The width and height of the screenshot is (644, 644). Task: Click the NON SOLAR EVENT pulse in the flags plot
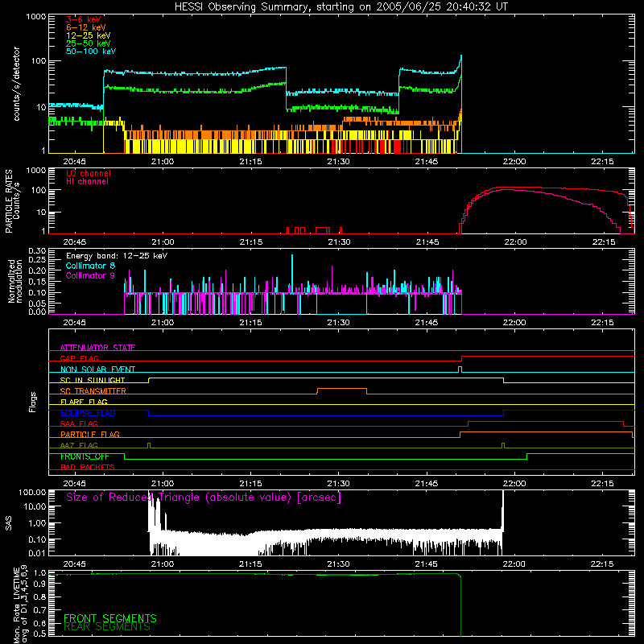click(x=460, y=369)
